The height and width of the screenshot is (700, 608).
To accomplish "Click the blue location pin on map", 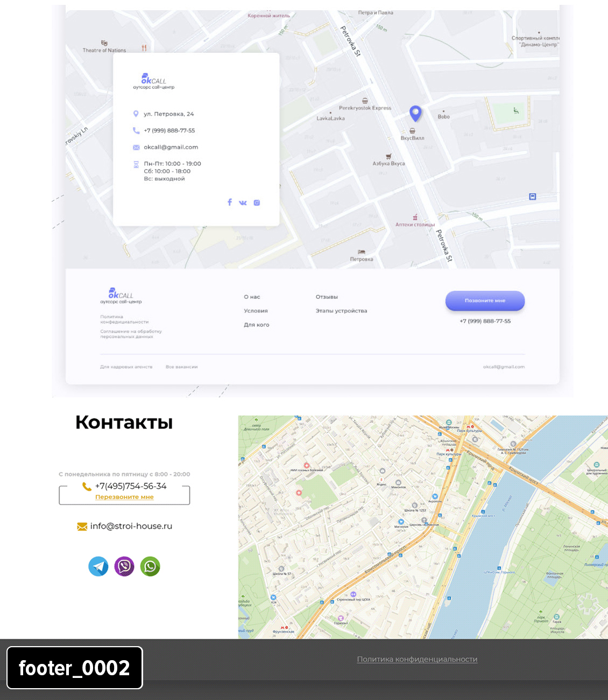I will pos(415,113).
